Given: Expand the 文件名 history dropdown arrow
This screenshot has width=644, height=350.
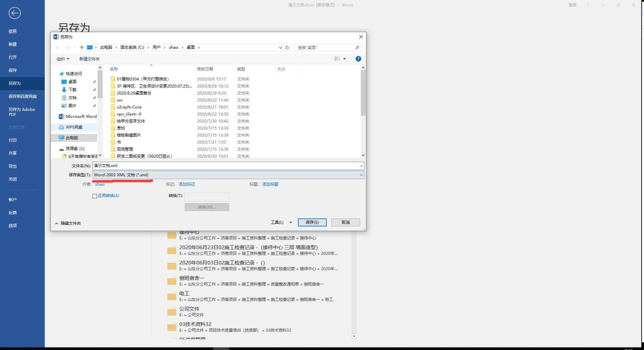Looking at the screenshot, I should click(361, 166).
